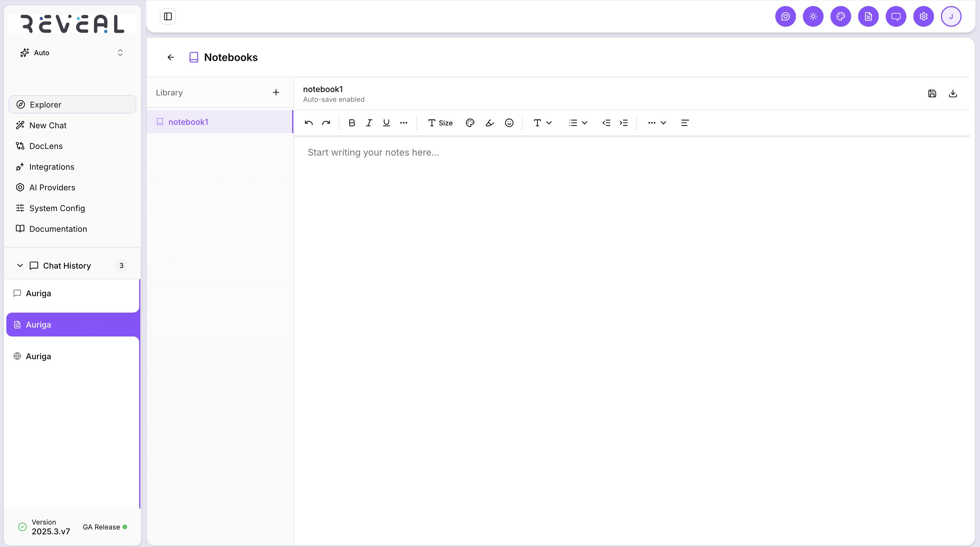Image resolution: width=980 pixels, height=547 pixels.
Task: Toggle light mode sun icon
Action: (813, 16)
